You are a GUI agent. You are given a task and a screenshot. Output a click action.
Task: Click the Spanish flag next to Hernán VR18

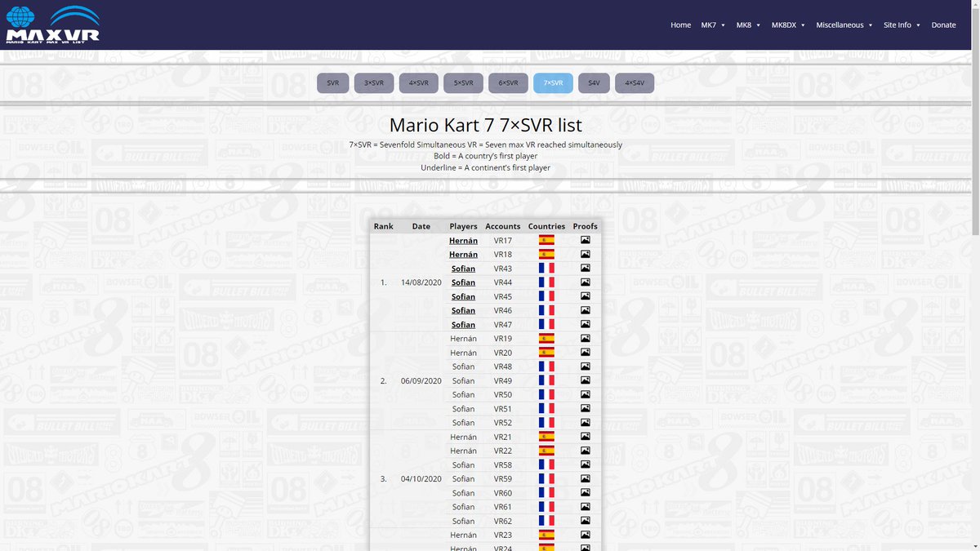[x=546, y=254]
